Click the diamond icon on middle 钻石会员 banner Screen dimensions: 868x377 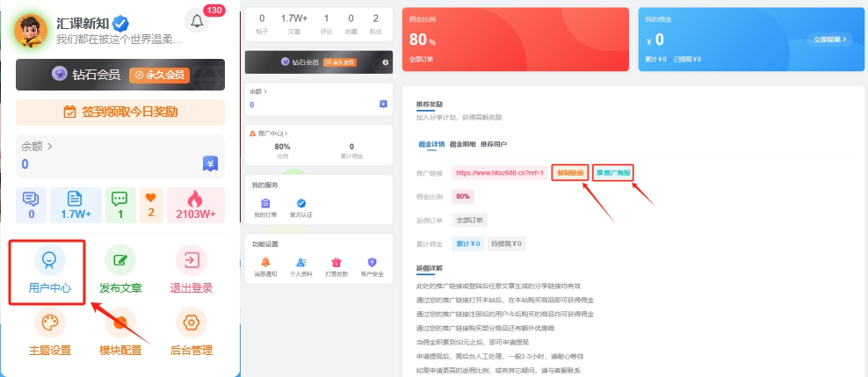286,62
